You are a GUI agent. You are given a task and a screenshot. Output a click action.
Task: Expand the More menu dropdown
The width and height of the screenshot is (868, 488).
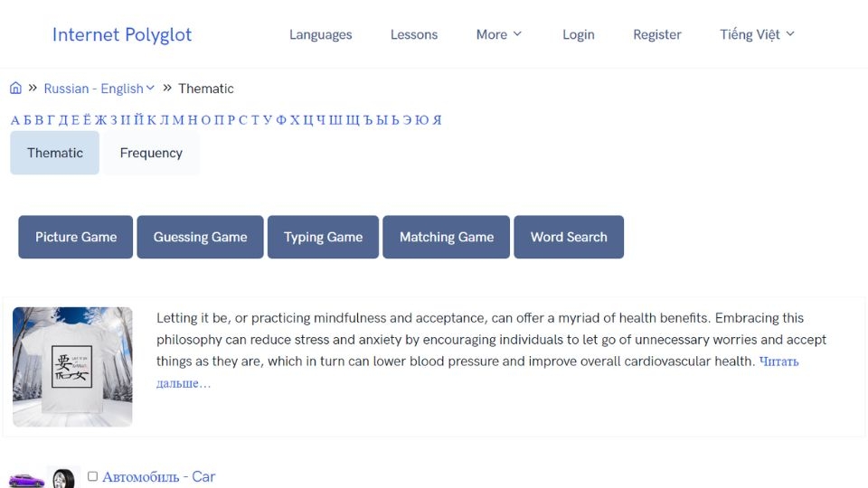(x=499, y=34)
